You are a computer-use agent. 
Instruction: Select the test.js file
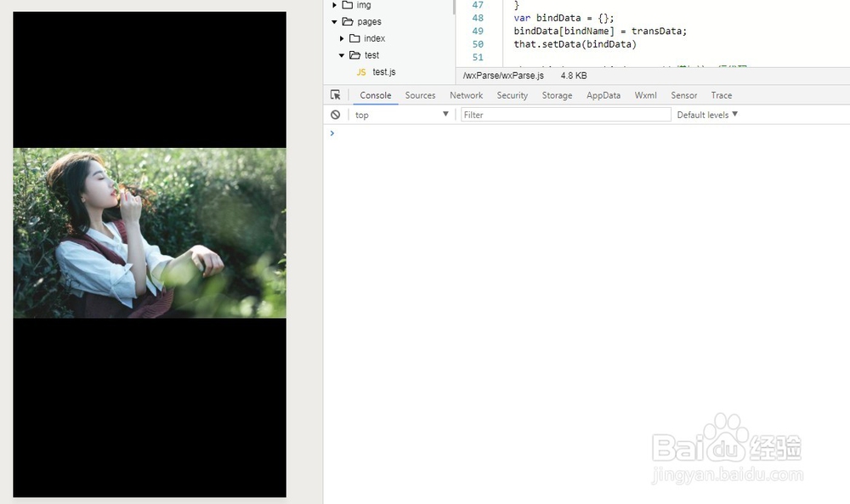pos(384,72)
